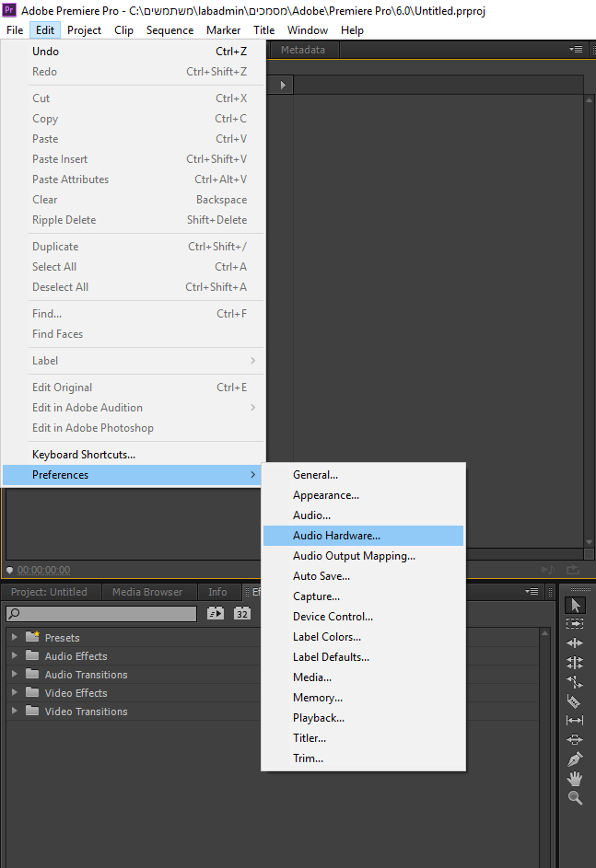Screen dimensions: 596x868
Task: Open Trim preferences
Action: (x=363, y=758)
